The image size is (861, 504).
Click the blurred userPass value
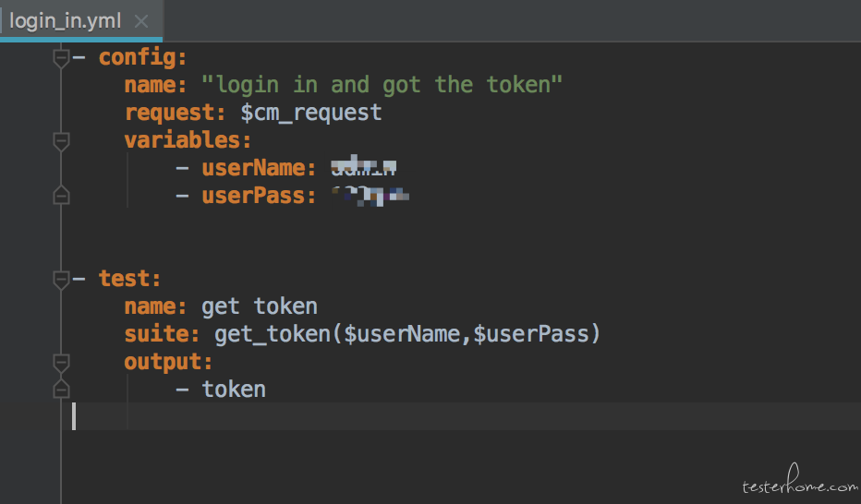click(370, 196)
